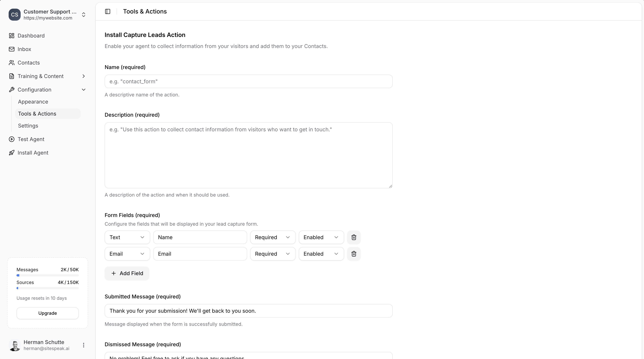644x359 pixels.
Task: Open the Contacts section
Action: [x=29, y=62]
